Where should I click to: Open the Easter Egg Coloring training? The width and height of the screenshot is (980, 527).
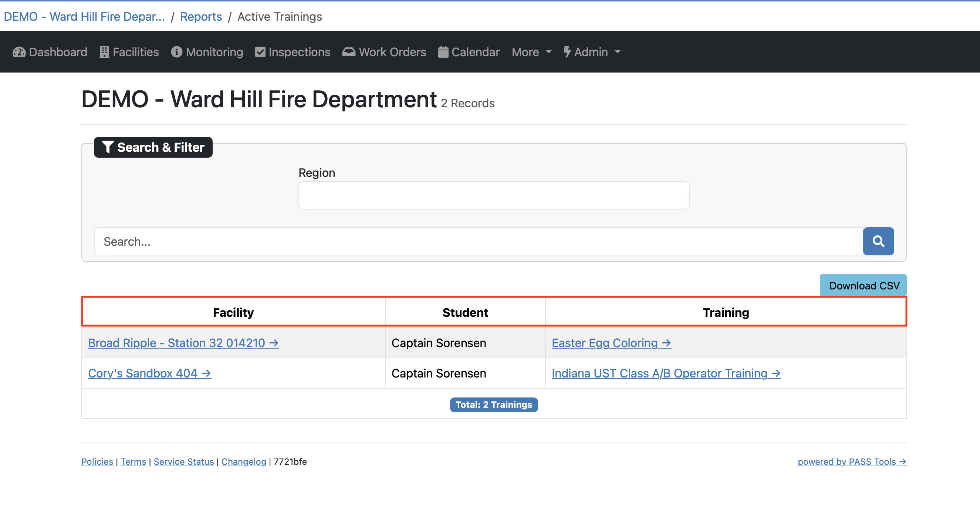coord(611,343)
